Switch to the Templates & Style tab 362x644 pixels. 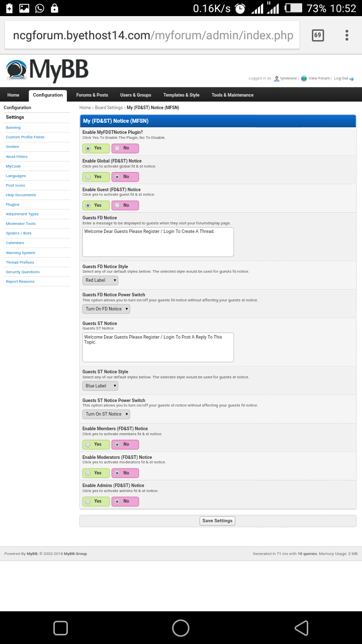(181, 95)
